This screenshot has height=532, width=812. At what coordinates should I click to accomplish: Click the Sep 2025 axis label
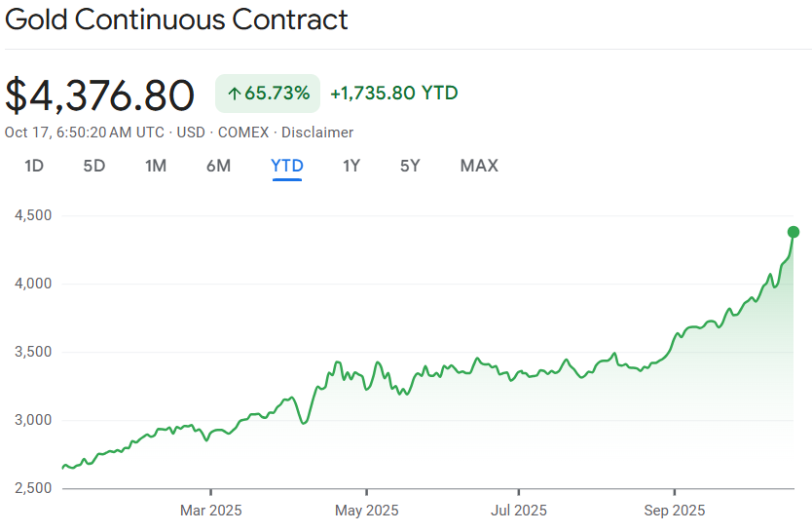[674, 510]
